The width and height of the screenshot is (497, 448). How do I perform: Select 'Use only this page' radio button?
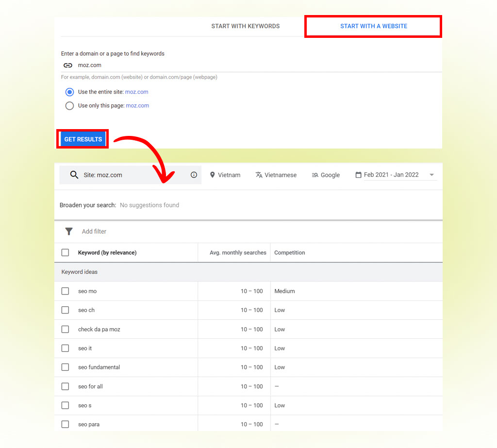pyautogui.click(x=69, y=106)
